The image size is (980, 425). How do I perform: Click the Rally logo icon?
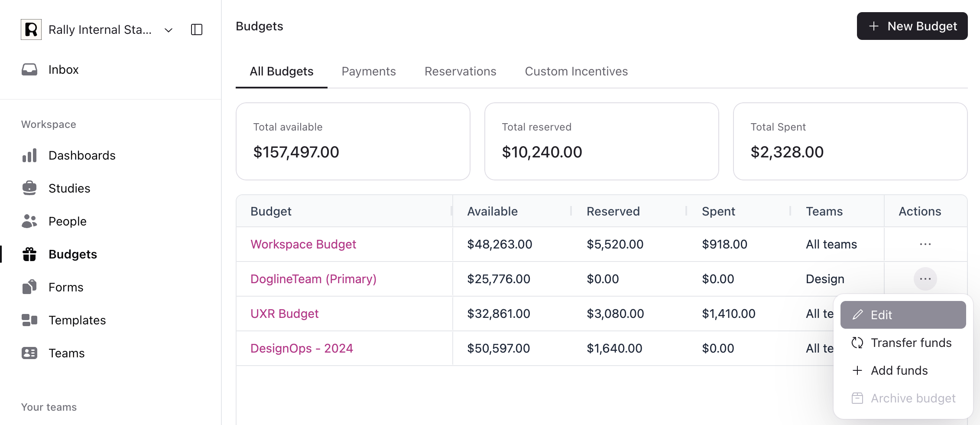[x=31, y=29]
